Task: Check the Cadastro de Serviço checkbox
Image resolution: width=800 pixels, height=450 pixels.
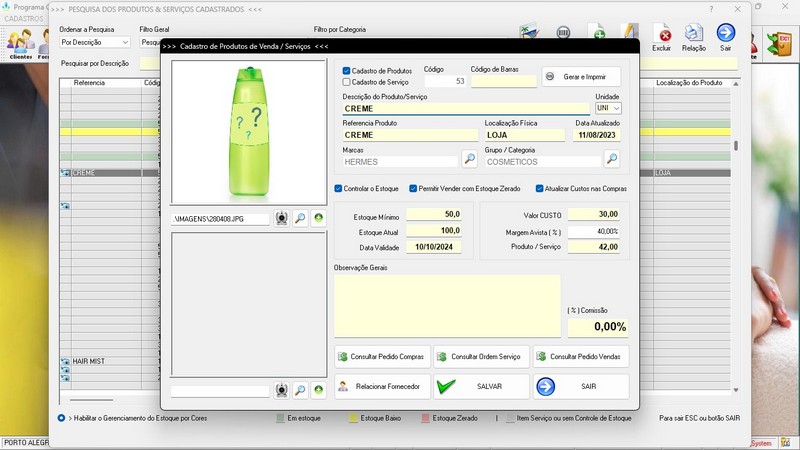Action: tap(346, 82)
